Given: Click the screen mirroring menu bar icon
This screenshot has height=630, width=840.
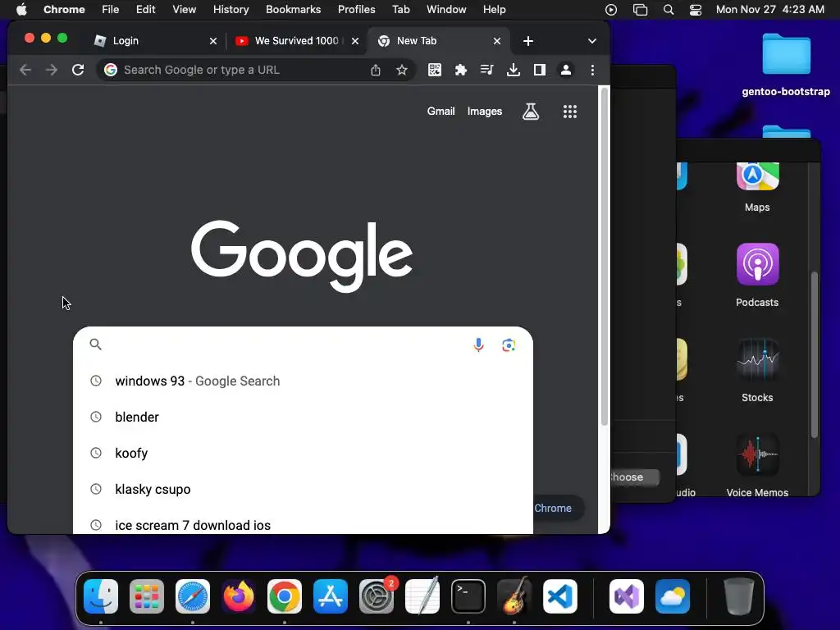Looking at the screenshot, I should click(640, 10).
